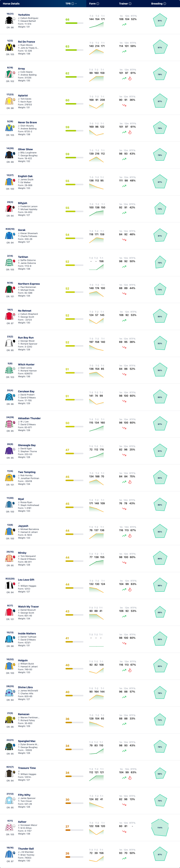Click Yorkshire's green TPR progress bar

(74, 23)
